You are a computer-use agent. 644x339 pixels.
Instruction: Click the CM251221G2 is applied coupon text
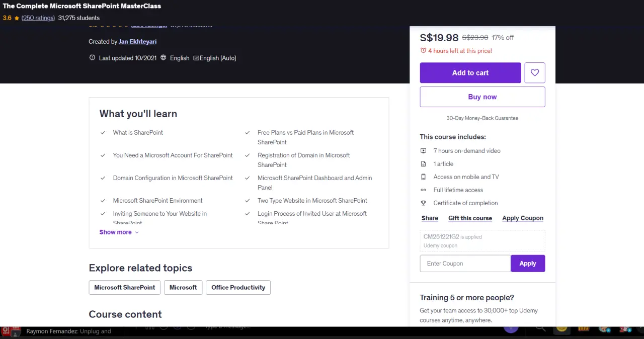[x=452, y=237]
